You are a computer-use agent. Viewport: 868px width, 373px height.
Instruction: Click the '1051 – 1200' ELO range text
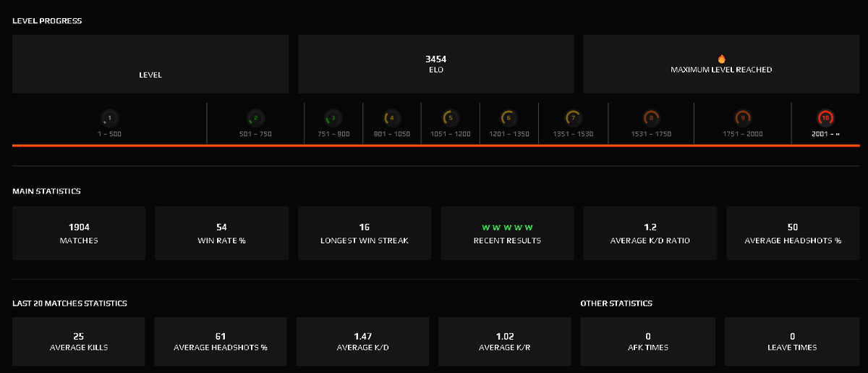[x=450, y=135]
